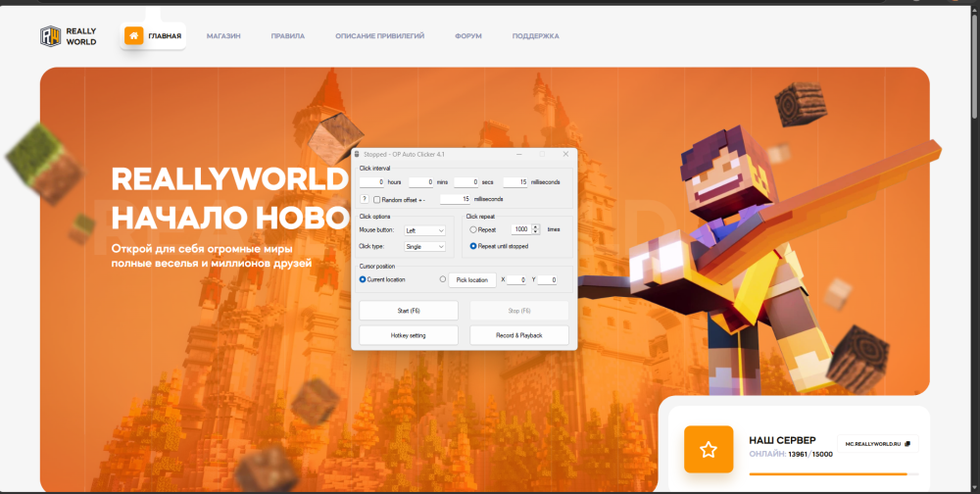
Task: Open the ПРАВИЛА page
Action: point(288,36)
